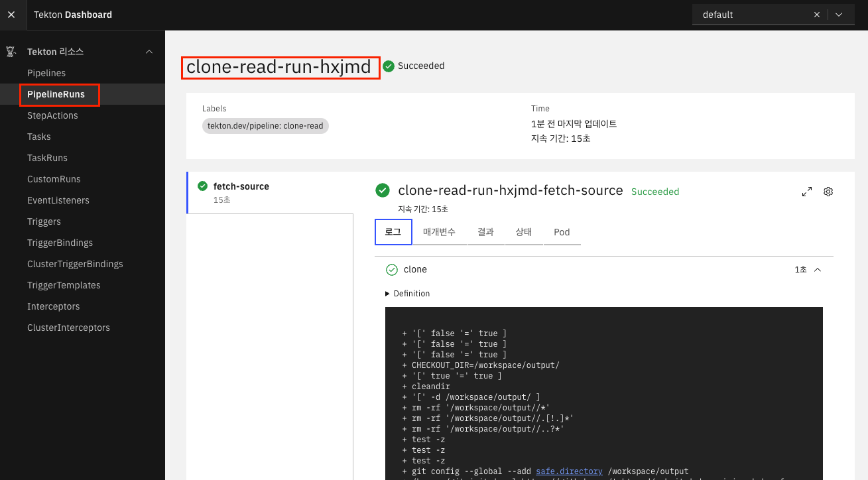This screenshot has width=868, height=480.
Task: Click the green Succeeded icon beside run title
Action: tap(389, 66)
